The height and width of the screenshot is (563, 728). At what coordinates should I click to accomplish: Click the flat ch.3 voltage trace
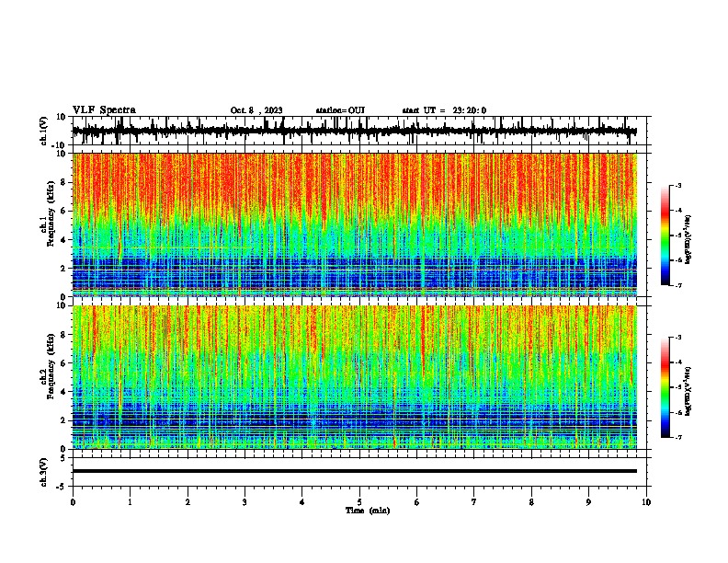click(x=355, y=471)
